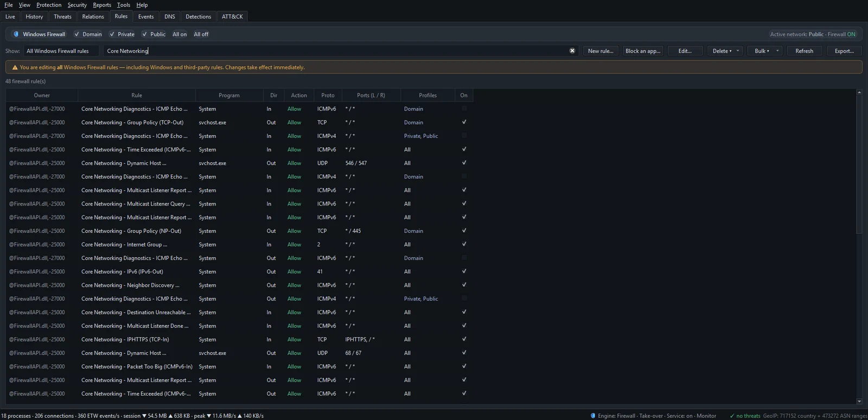Uncheck On for Group Policy (TCP-Out) rule
Viewport: 868px width, 420px height.
(x=464, y=122)
